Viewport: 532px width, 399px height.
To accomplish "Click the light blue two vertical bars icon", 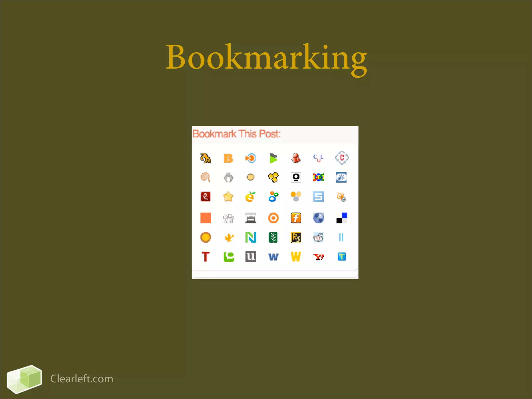I will coord(341,237).
